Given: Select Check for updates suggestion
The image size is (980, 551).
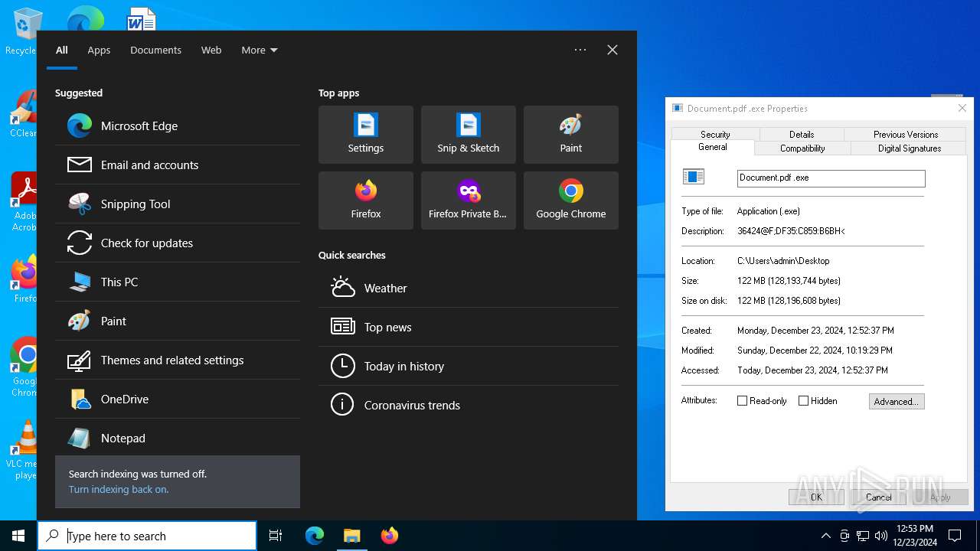Looking at the screenshot, I should (x=178, y=243).
